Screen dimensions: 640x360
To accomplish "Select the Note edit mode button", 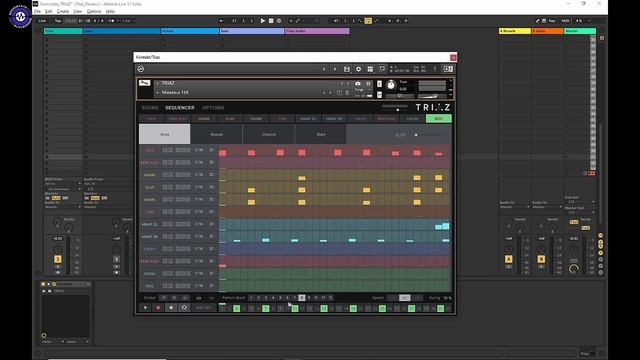I will coord(164,134).
